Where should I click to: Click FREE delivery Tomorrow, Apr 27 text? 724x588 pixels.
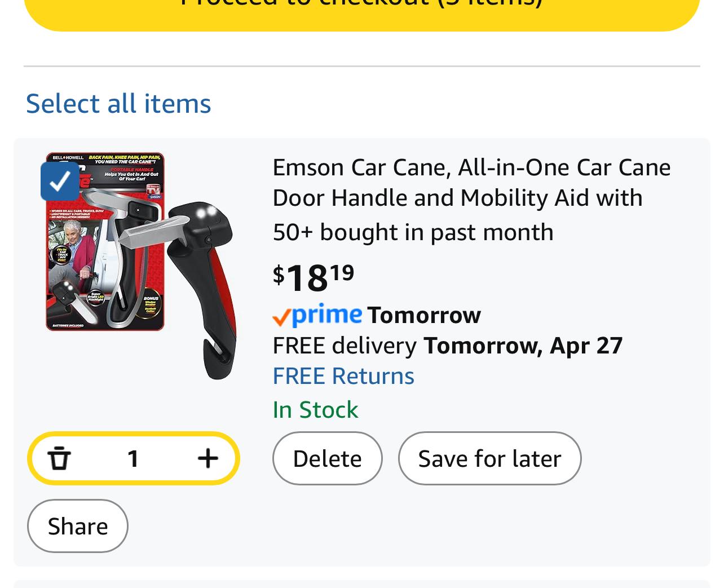(x=447, y=346)
